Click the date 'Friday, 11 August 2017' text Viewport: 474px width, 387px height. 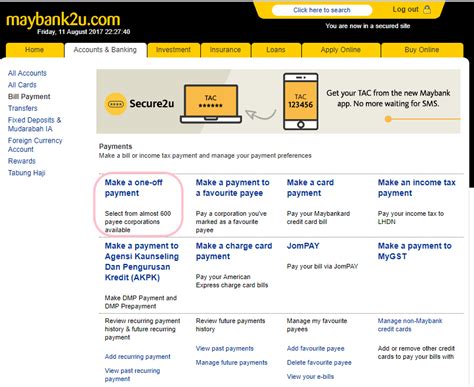pos(83,32)
